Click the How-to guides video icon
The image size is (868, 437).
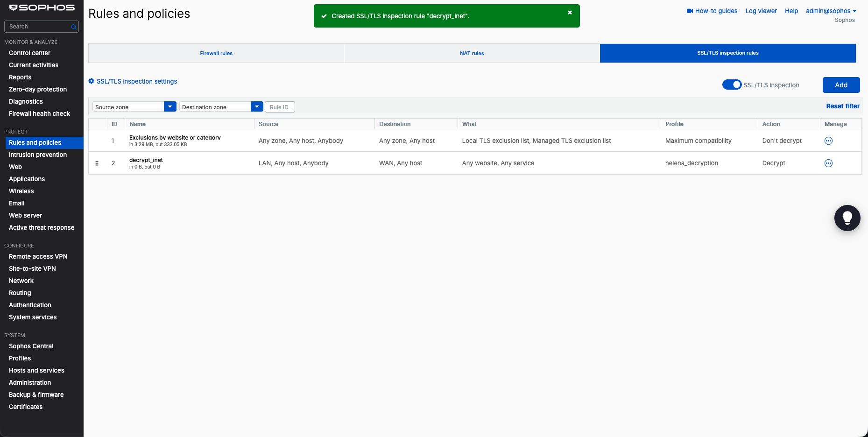tap(690, 11)
